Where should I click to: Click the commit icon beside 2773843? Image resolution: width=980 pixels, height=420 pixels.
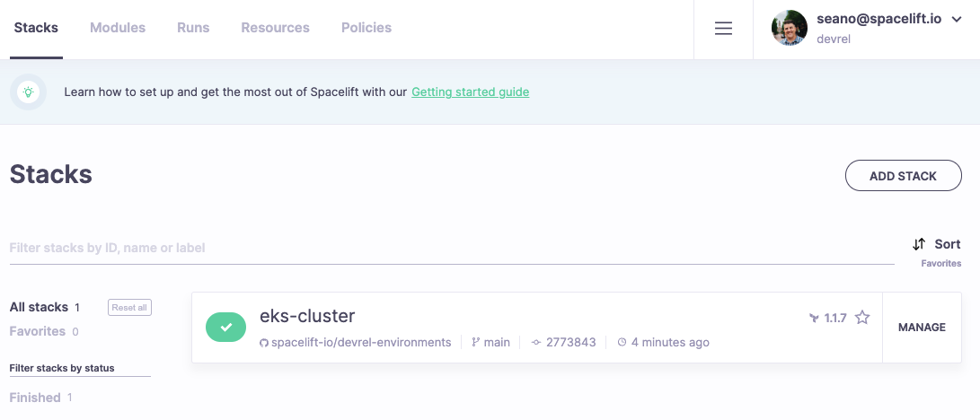click(x=536, y=343)
